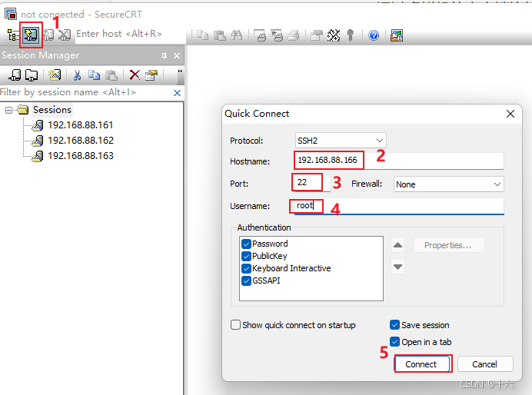Uncheck Keyboard Interactive authentication
Image resolution: width=532 pixels, height=395 pixels.
point(246,268)
